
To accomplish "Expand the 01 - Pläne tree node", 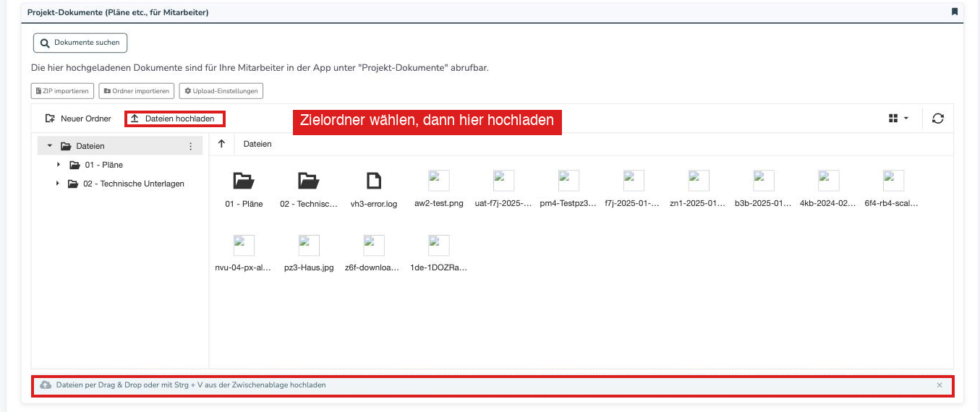I will 59,165.
